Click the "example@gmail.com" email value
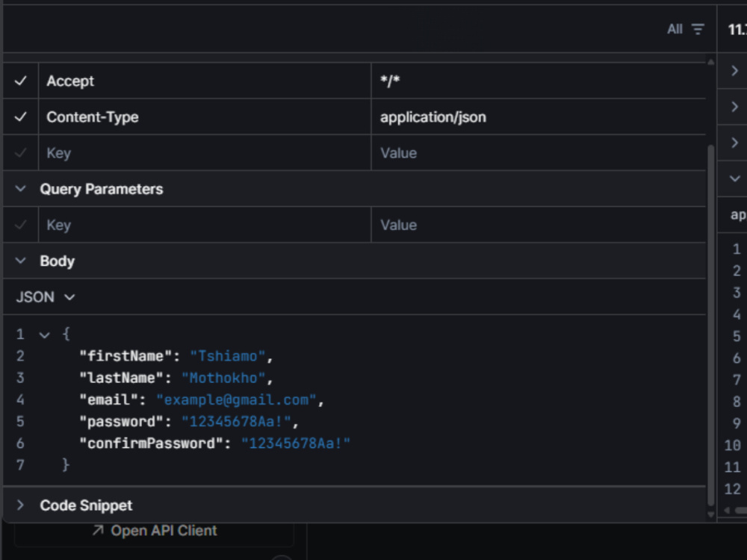 pos(236,400)
